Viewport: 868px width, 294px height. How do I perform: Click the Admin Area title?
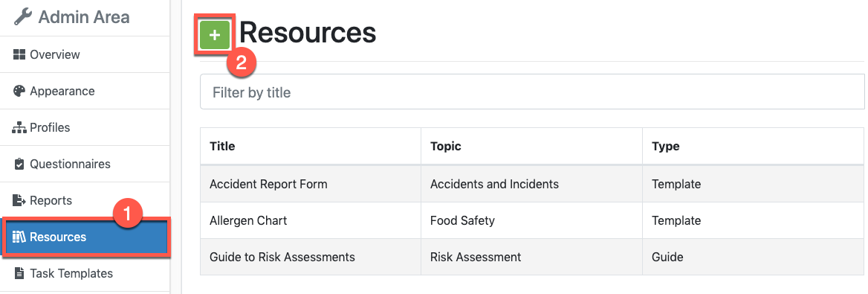point(83,17)
